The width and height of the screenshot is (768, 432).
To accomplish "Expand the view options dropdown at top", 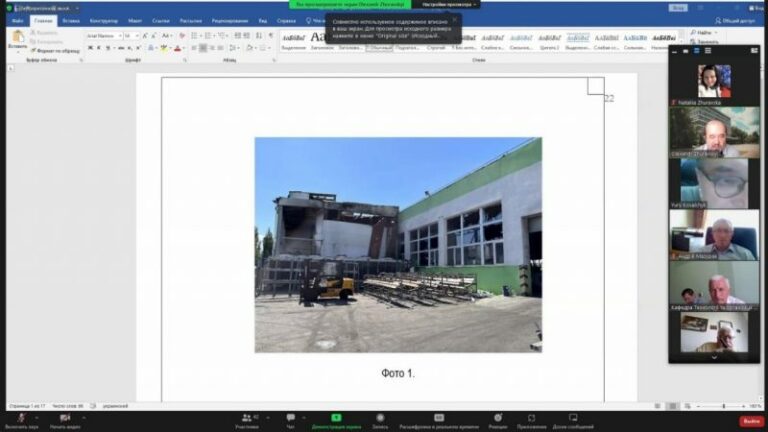I will [x=446, y=4].
